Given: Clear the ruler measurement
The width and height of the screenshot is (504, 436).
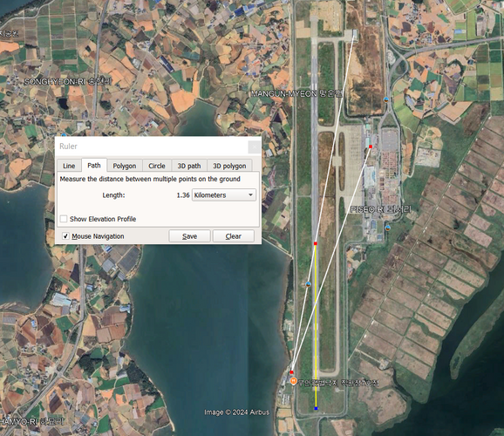Looking at the screenshot, I should 234,236.
